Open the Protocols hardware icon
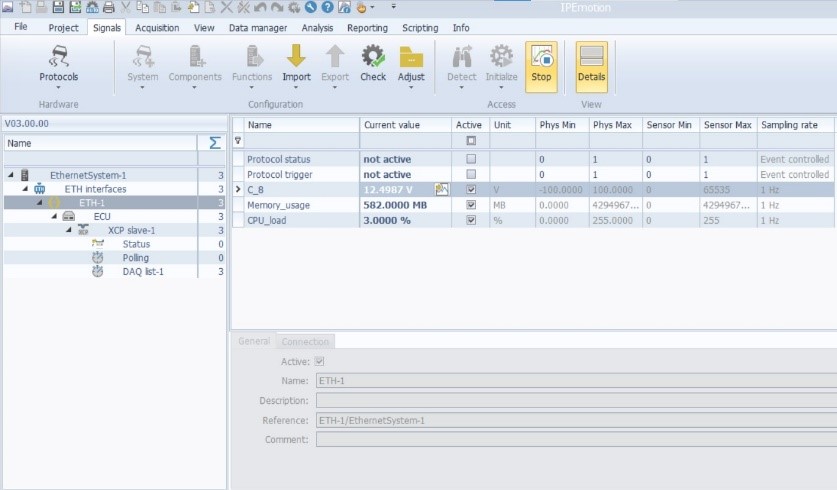 [58, 58]
